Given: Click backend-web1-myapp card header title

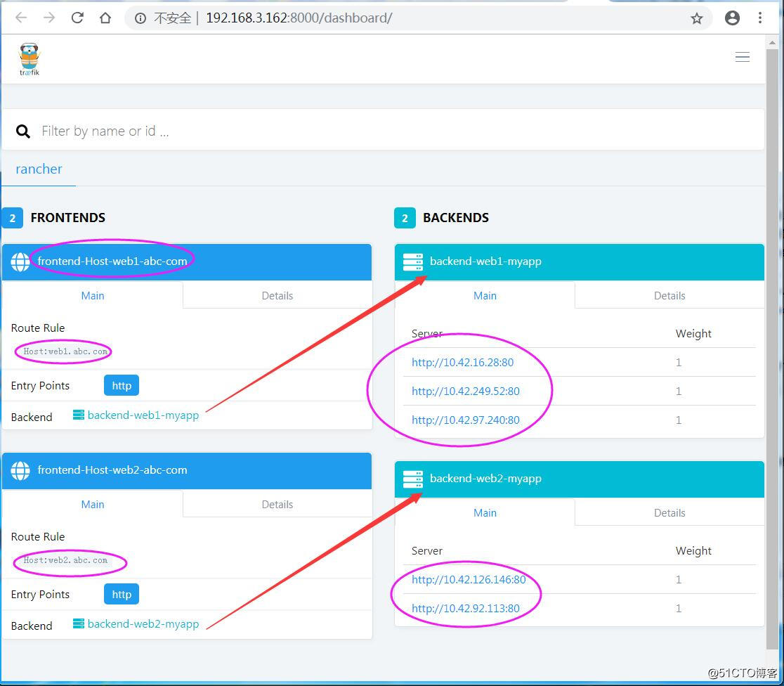Looking at the screenshot, I should (485, 261).
